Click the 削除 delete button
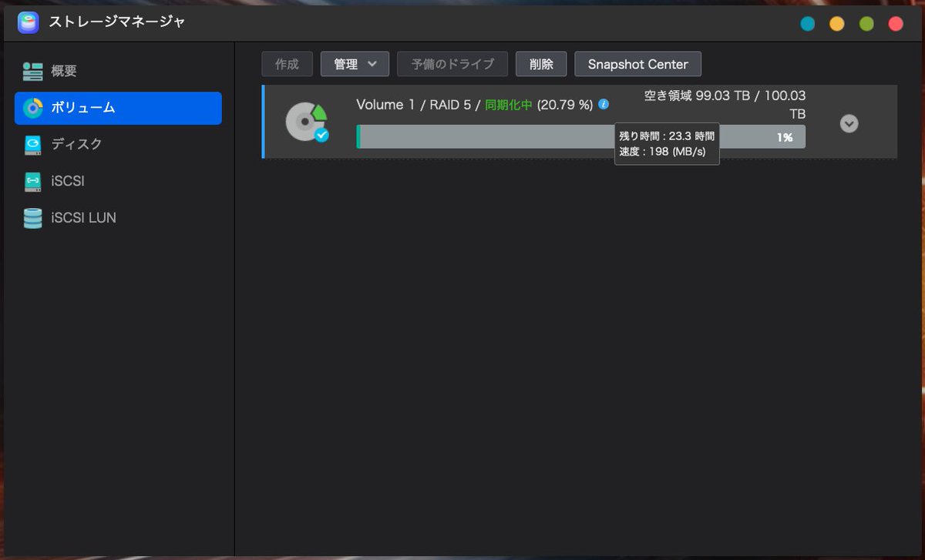Screen dimensions: 925x560 click(541, 64)
